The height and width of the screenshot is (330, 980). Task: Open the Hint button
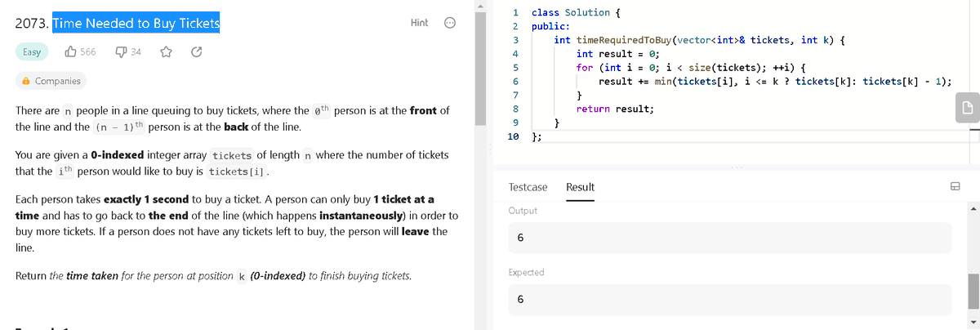click(419, 23)
